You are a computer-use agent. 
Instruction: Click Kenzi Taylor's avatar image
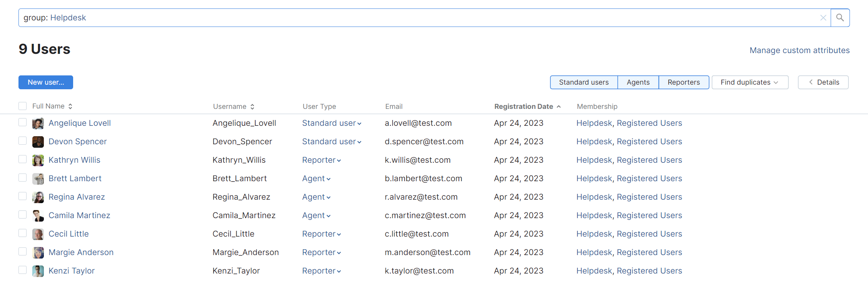pyautogui.click(x=38, y=271)
